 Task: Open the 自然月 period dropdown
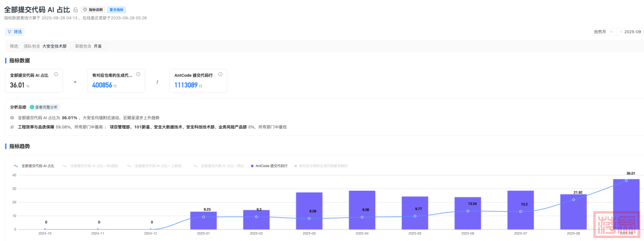coord(602,32)
